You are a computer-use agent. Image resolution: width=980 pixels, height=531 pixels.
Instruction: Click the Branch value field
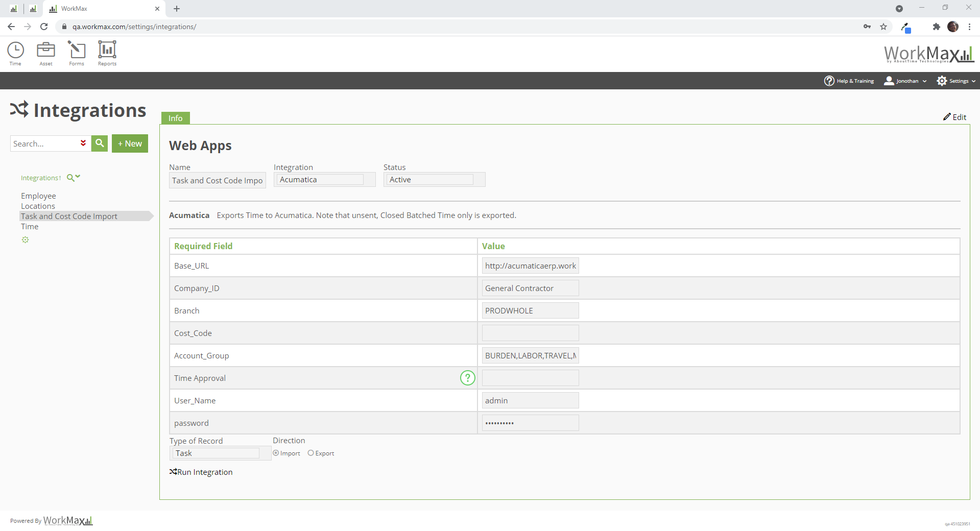[531, 310]
